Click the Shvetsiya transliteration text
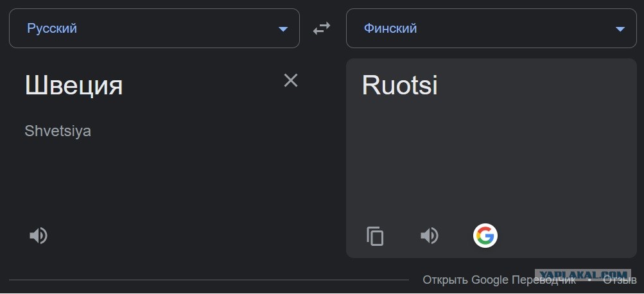The image size is (644, 294). tap(58, 131)
